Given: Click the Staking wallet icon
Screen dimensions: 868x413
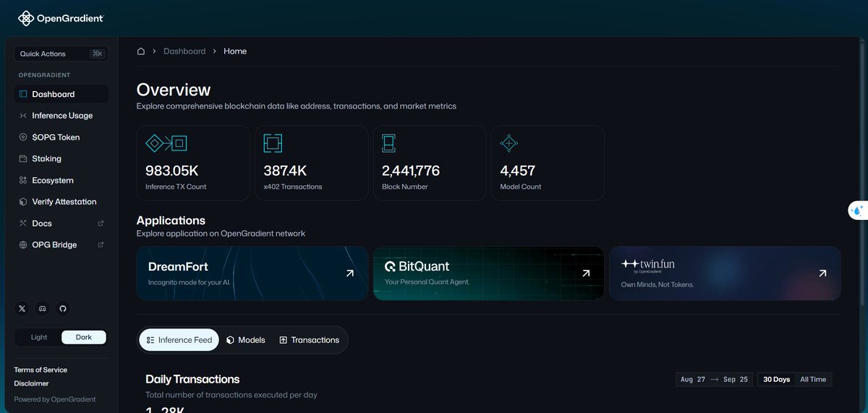Looking at the screenshot, I should click(23, 158).
